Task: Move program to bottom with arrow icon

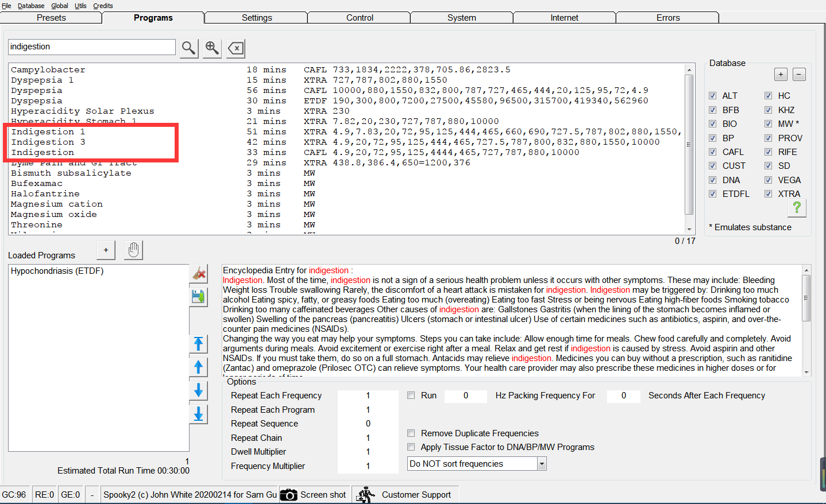Action: tap(199, 414)
